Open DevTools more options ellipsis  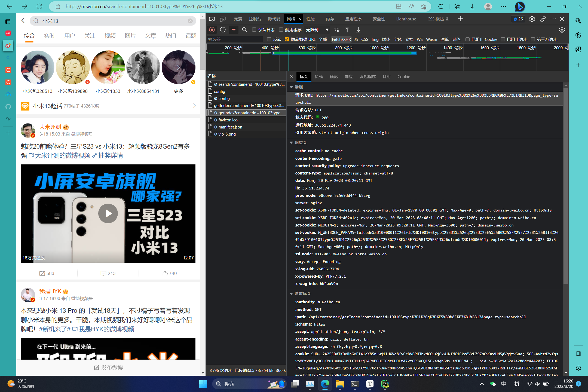[x=553, y=19]
